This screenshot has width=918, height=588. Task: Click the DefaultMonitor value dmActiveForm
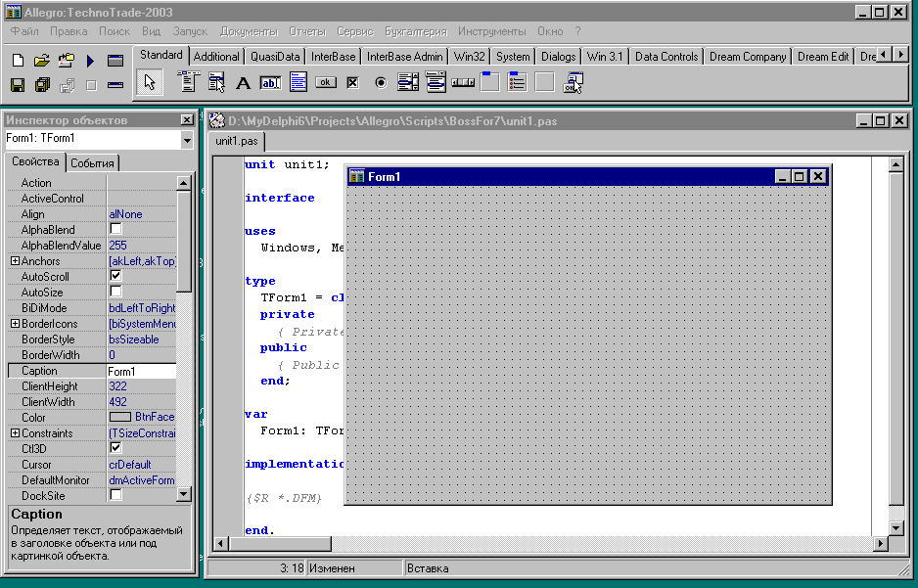click(142, 480)
